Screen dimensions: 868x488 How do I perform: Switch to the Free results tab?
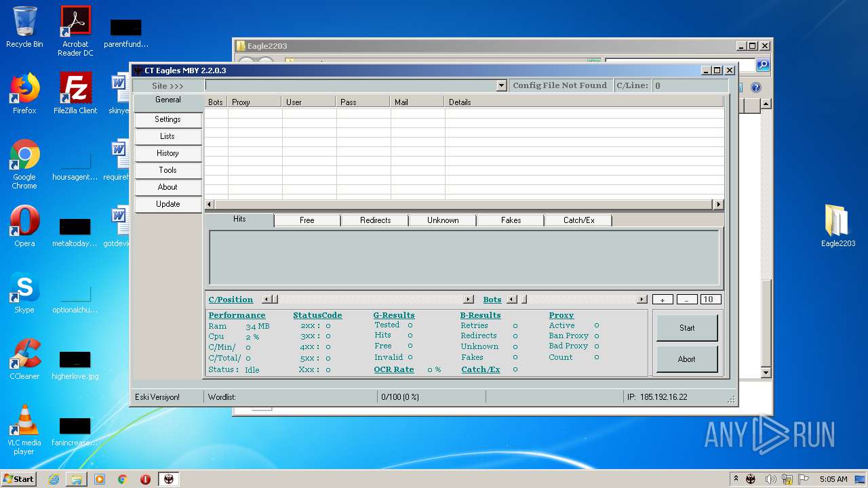(x=307, y=220)
